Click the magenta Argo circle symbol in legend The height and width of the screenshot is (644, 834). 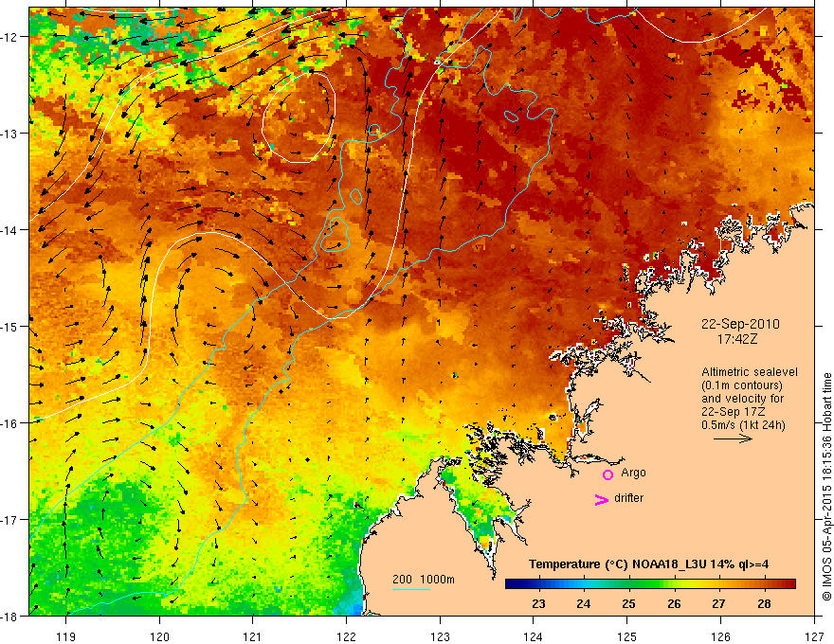[607, 474]
